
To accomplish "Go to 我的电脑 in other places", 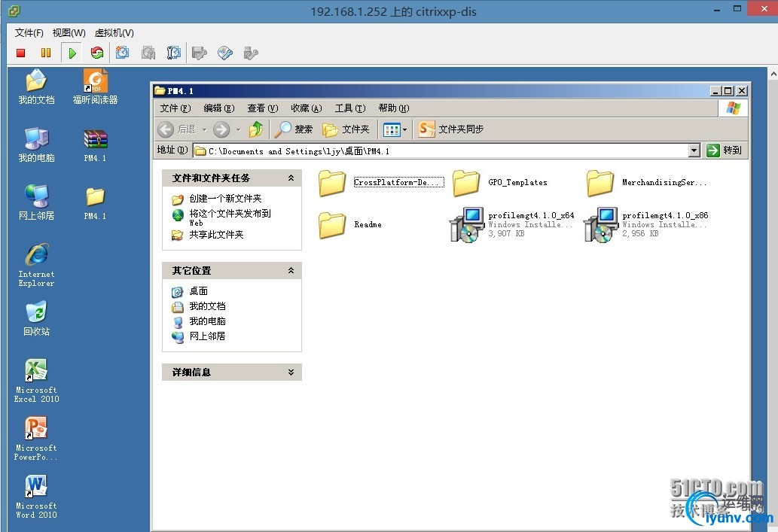I will (207, 321).
